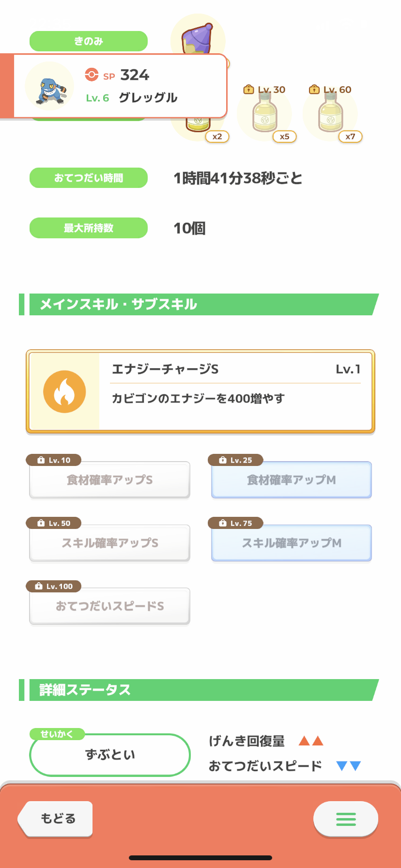401x868 pixels.
Task: Tap the きのみ label
Action: pos(89,41)
